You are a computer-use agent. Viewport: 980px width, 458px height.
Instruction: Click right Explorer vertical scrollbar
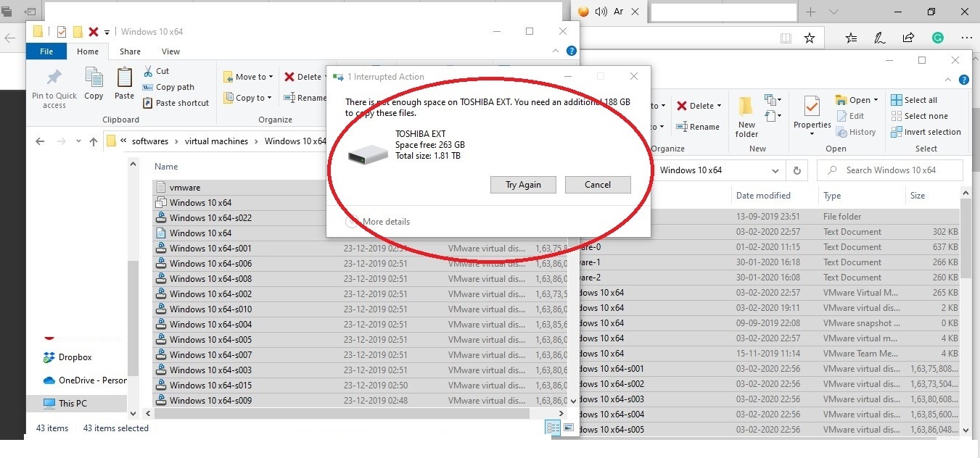point(965,239)
